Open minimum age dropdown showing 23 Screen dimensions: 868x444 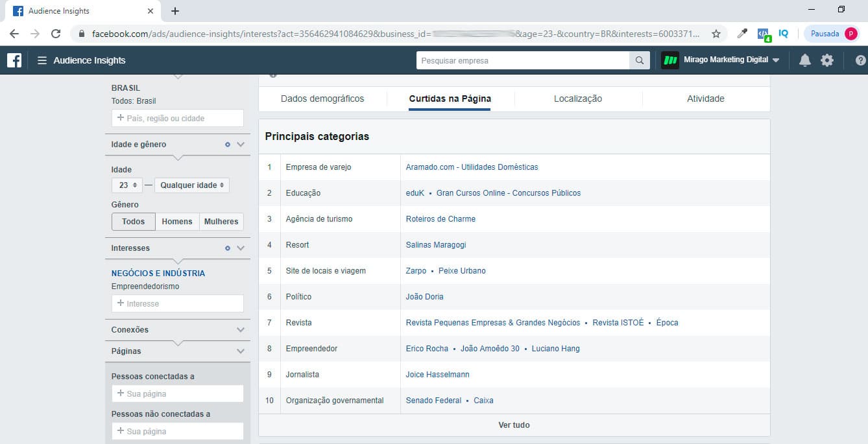pyautogui.click(x=127, y=185)
